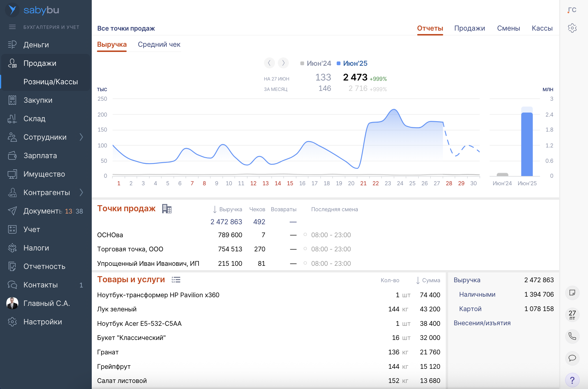The image size is (588, 389).
Task: Open the Торговая точка, ООО row
Action: pos(130,249)
